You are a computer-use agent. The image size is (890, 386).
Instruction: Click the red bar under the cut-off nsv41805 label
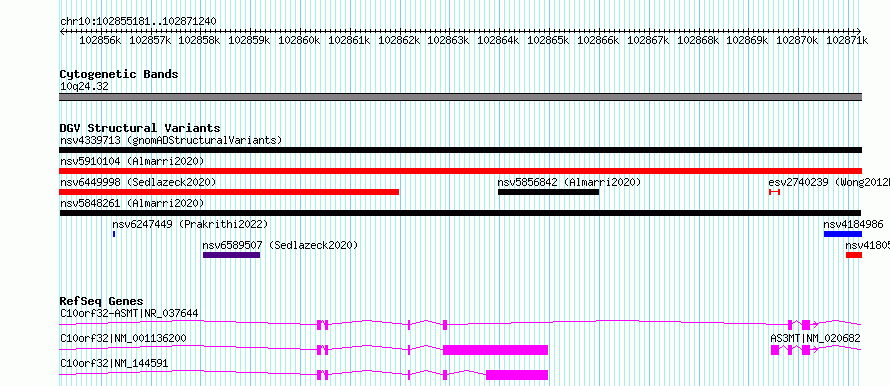click(854, 255)
